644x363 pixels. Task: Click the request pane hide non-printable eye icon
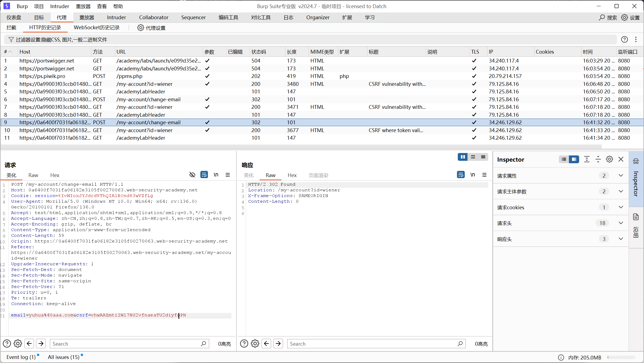[x=192, y=175]
